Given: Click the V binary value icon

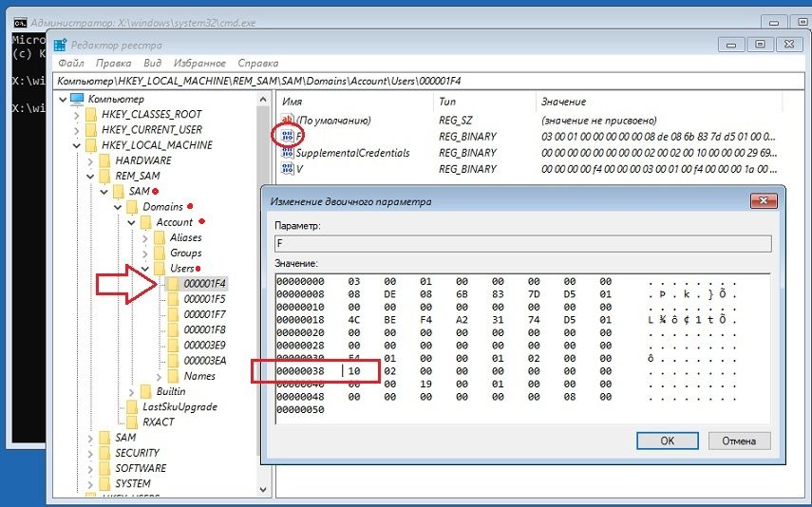Looking at the screenshot, I should [x=287, y=169].
